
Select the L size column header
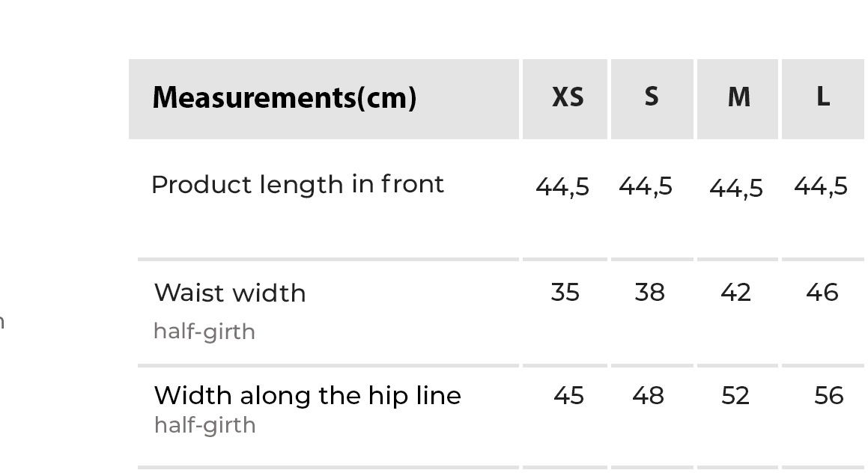[822, 97]
